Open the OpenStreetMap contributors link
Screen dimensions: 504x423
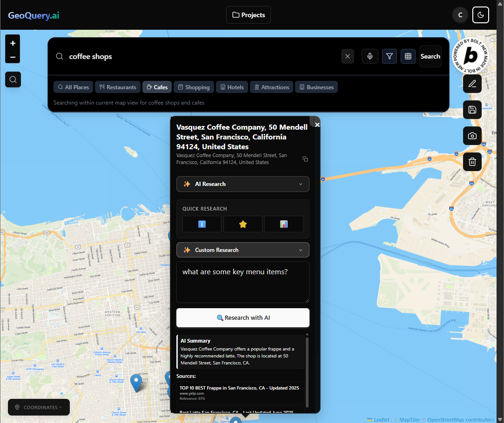[461, 420]
